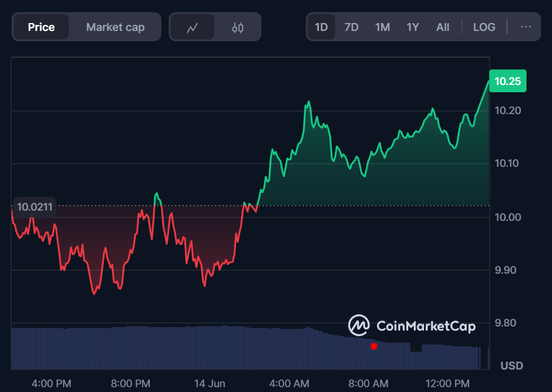Viewport: 552px width, 392px height.
Task: Switch to line chart view
Action: (x=192, y=27)
